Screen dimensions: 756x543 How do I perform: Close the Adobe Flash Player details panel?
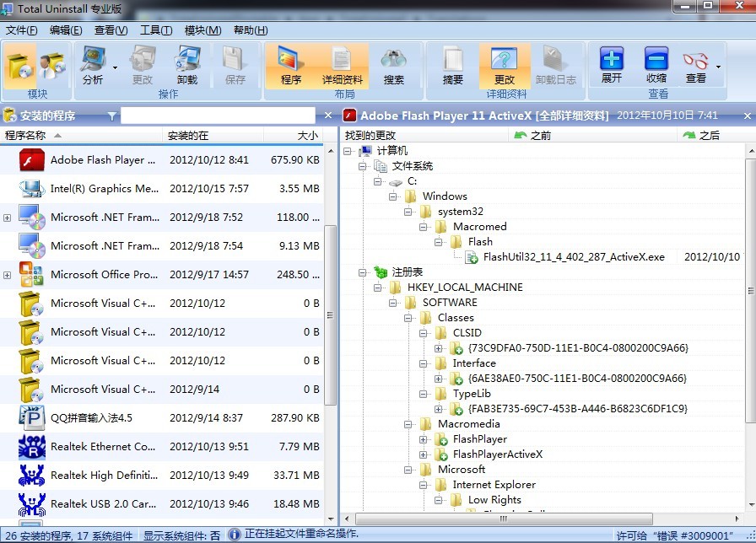(748, 116)
